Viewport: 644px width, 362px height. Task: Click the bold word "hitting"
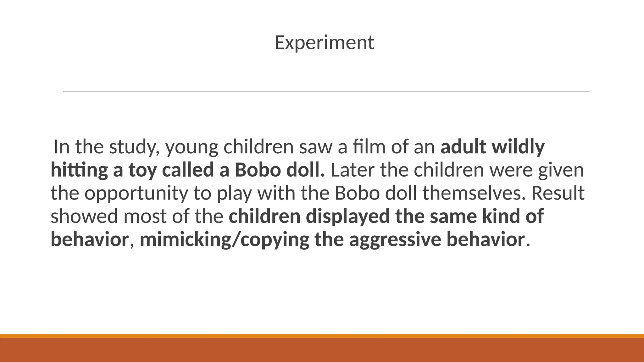[x=79, y=170]
